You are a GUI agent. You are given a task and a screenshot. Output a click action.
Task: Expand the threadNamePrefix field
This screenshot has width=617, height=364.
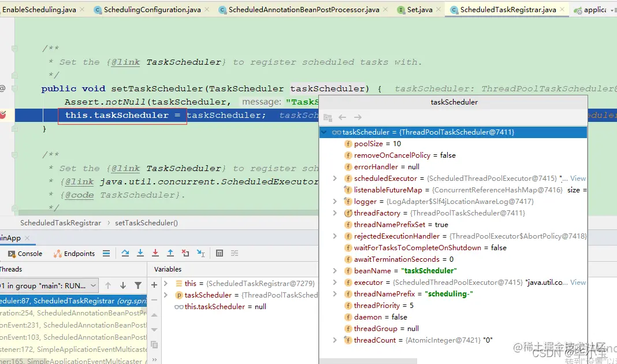pos(335,294)
